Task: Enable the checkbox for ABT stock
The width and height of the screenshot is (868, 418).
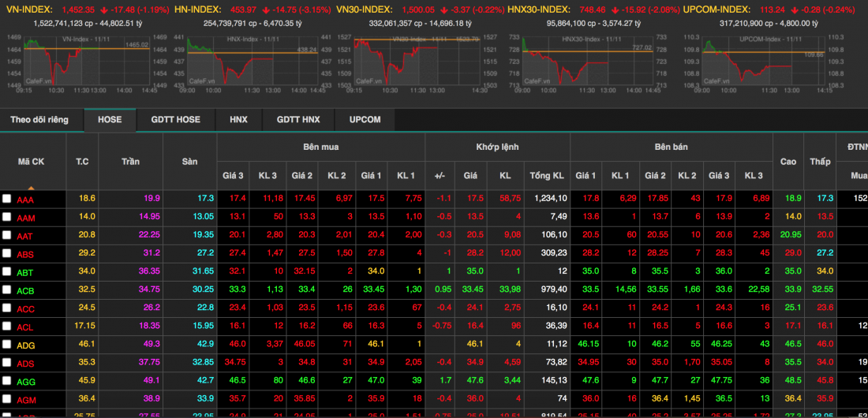Action: (x=7, y=272)
